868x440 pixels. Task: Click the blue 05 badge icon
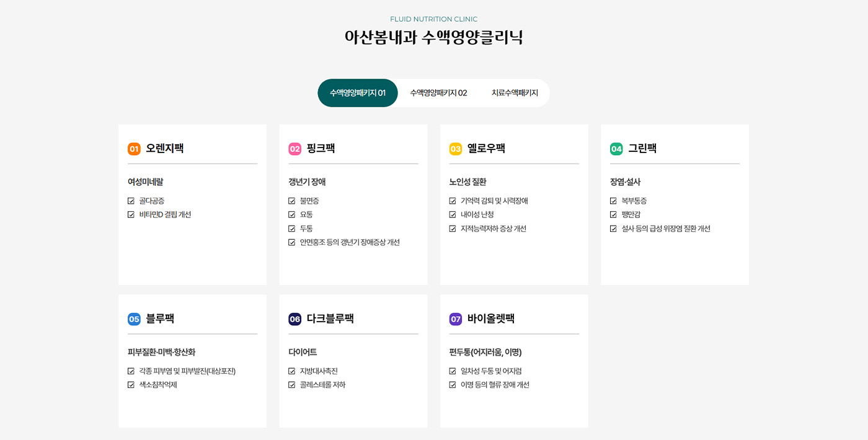[134, 319]
